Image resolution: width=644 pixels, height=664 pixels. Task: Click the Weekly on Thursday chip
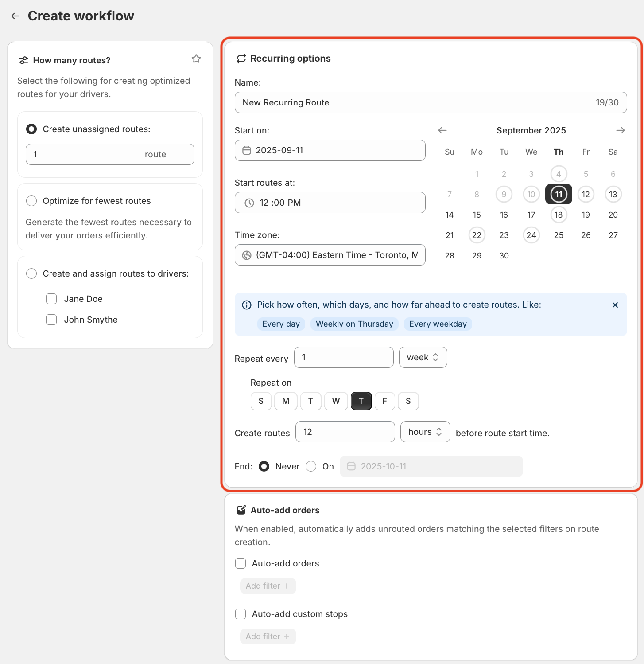point(354,324)
